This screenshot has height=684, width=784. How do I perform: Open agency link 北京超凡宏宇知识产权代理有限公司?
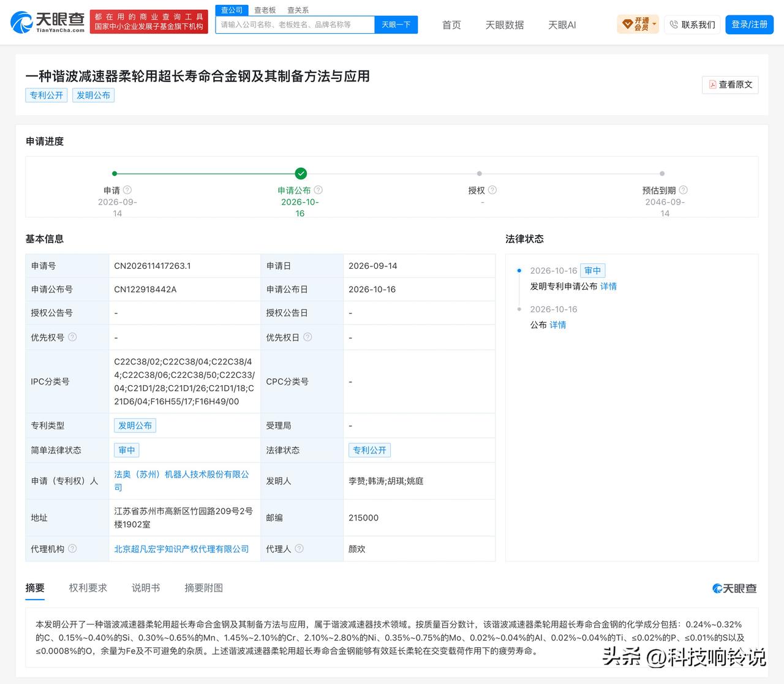point(181,549)
